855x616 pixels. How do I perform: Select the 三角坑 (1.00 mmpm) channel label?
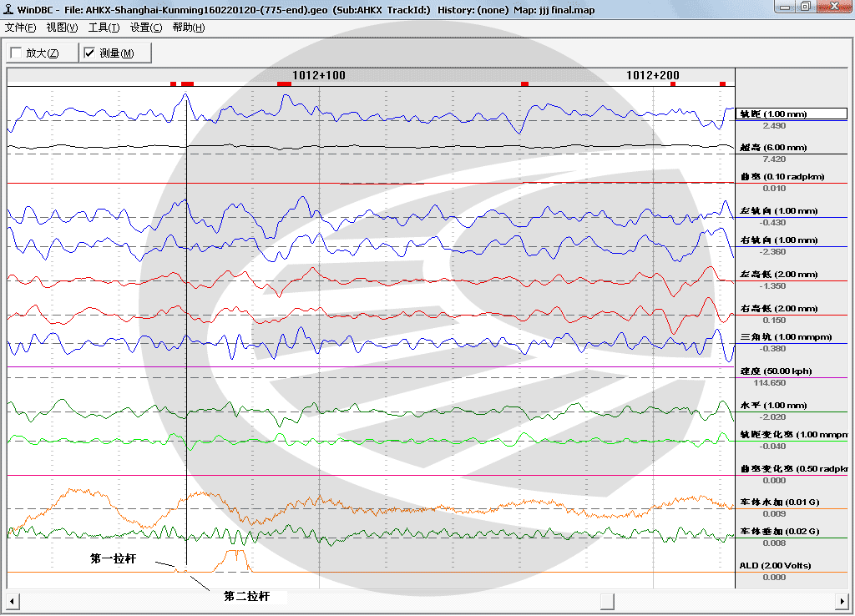coord(786,337)
